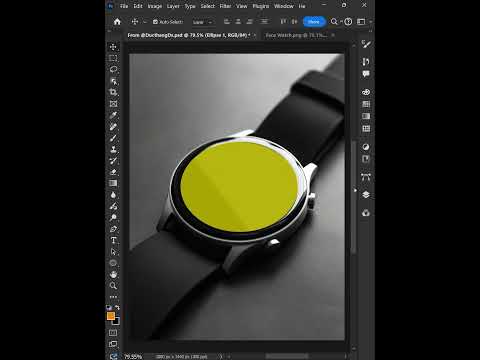Toggle the Auto-Select checkbox

tap(155, 22)
